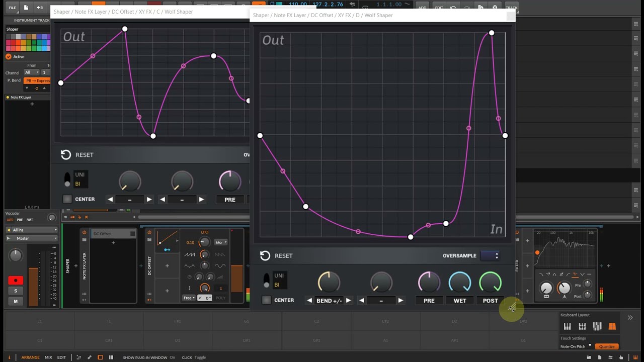644x362 pixels.
Task: Switch to the ARRANGE view
Action: coord(30,357)
